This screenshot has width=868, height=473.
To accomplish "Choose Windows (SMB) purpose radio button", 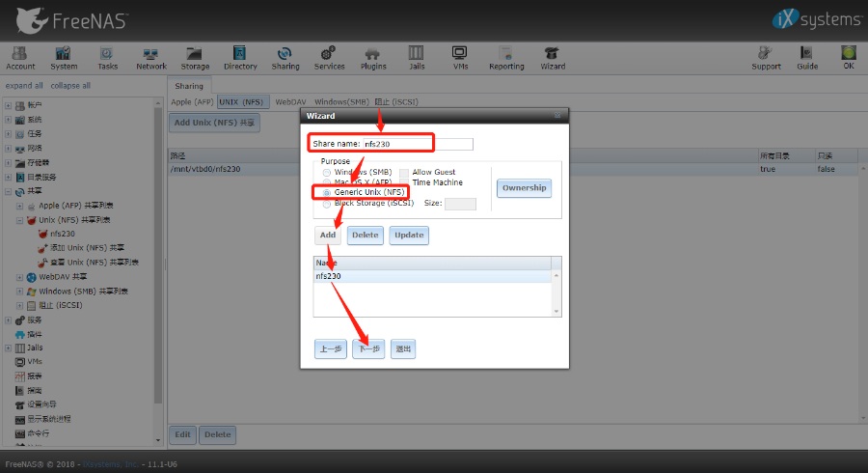I will click(x=327, y=173).
